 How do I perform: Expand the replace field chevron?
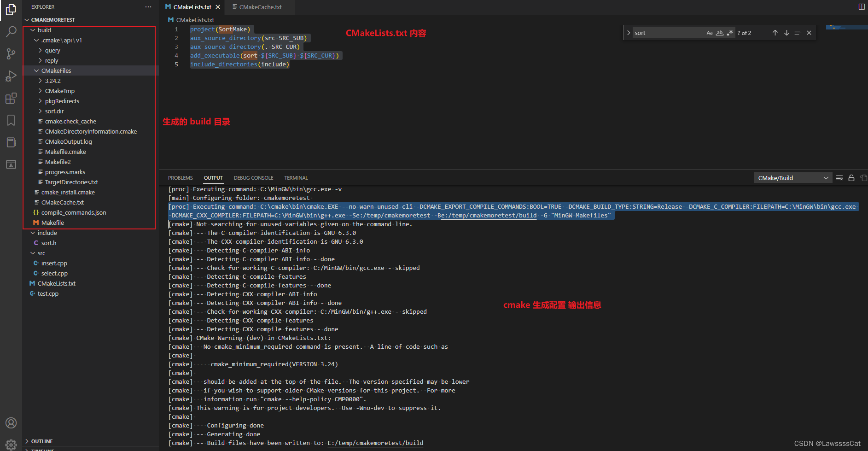pyautogui.click(x=629, y=33)
